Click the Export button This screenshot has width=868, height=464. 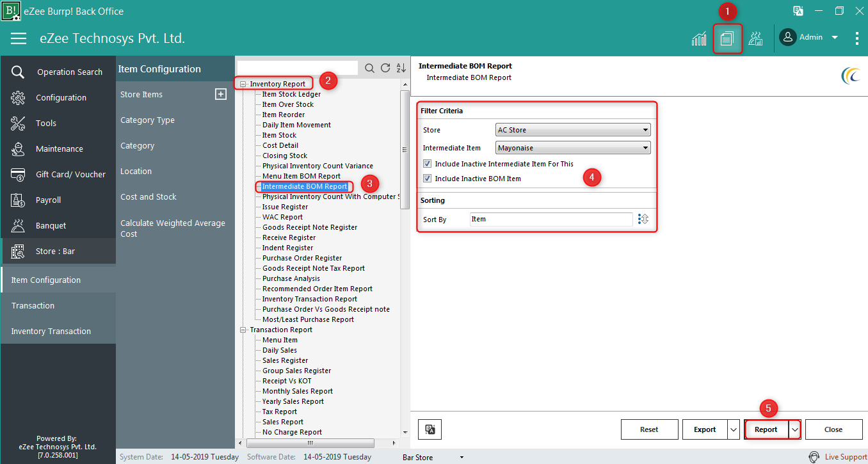(x=705, y=429)
